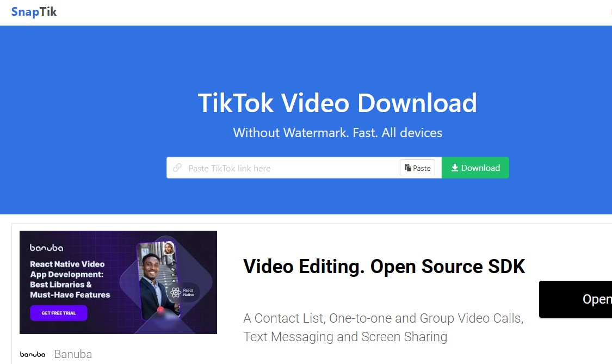Open the Video Editing Open Source SDK headline
Image resolution: width=612 pixels, height=364 pixels.
click(x=384, y=267)
